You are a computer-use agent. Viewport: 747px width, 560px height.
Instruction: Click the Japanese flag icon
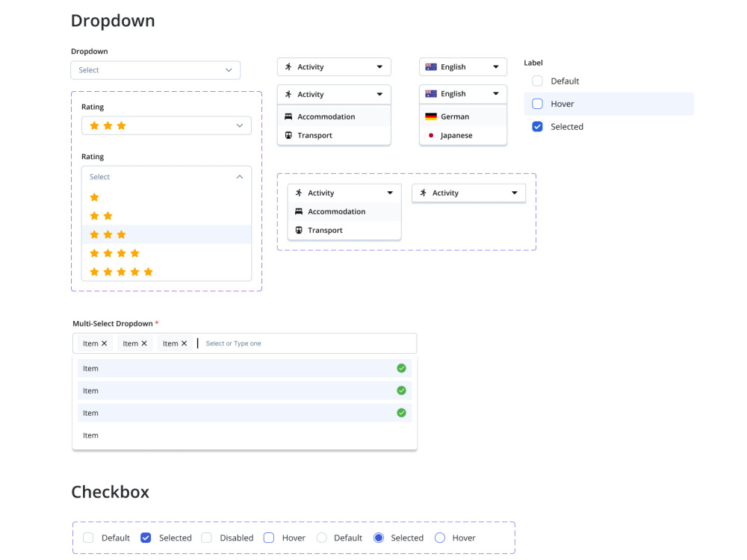point(431,135)
